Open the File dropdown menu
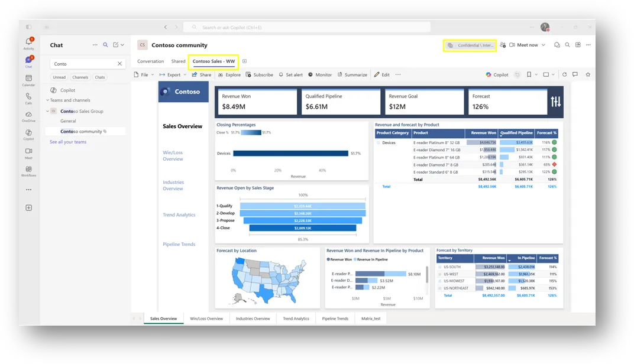The width and height of the screenshot is (634, 364). (144, 74)
